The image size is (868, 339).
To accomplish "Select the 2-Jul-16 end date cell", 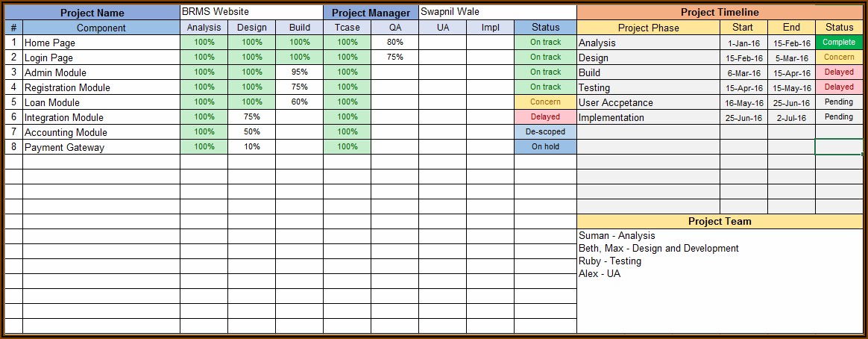I will pos(791,117).
